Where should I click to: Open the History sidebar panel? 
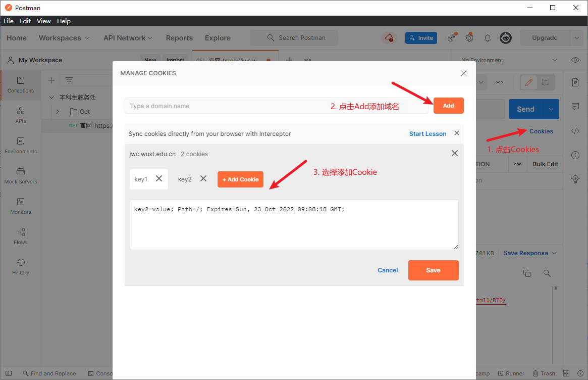pos(21,267)
